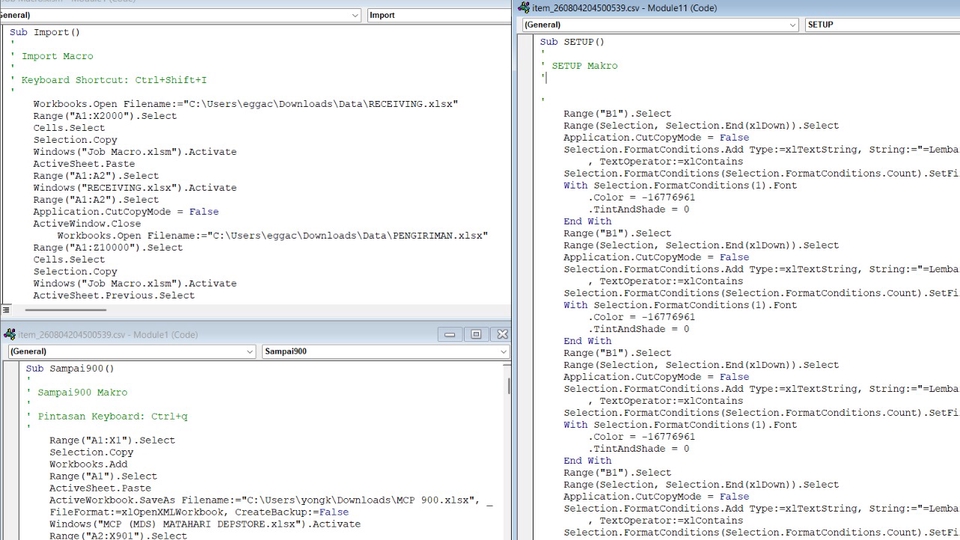
Task: Click the "' SETUP Makro" comment
Action: (x=579, y=66)
